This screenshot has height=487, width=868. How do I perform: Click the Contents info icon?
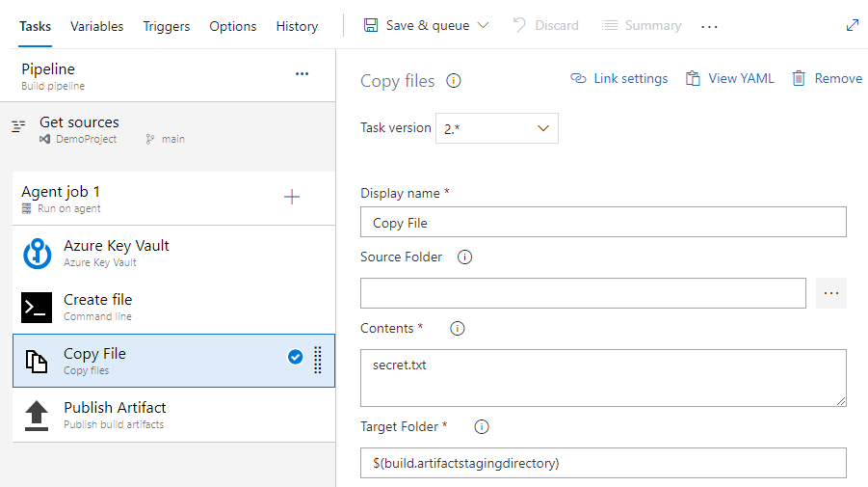(458, 329)
